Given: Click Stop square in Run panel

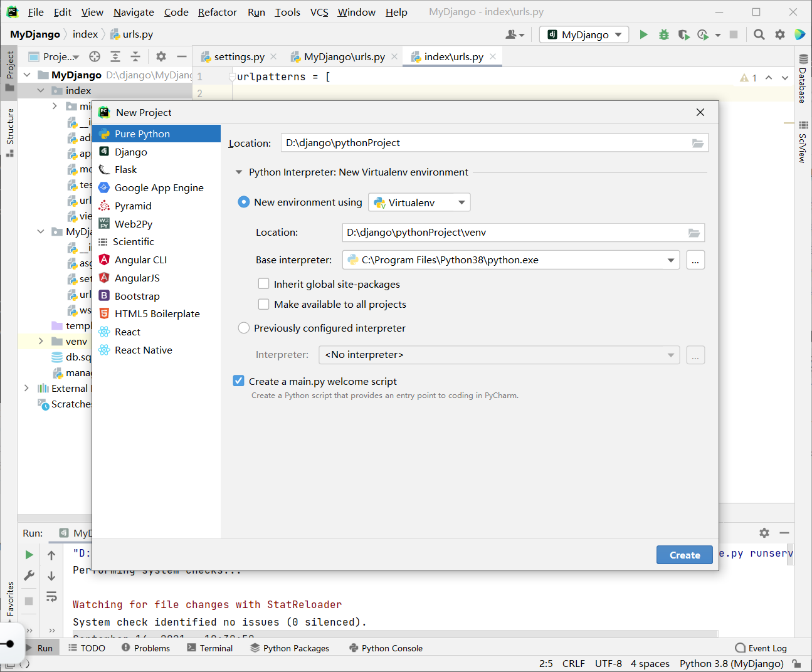Looking at the screenshot, I should tap(29, 601).
